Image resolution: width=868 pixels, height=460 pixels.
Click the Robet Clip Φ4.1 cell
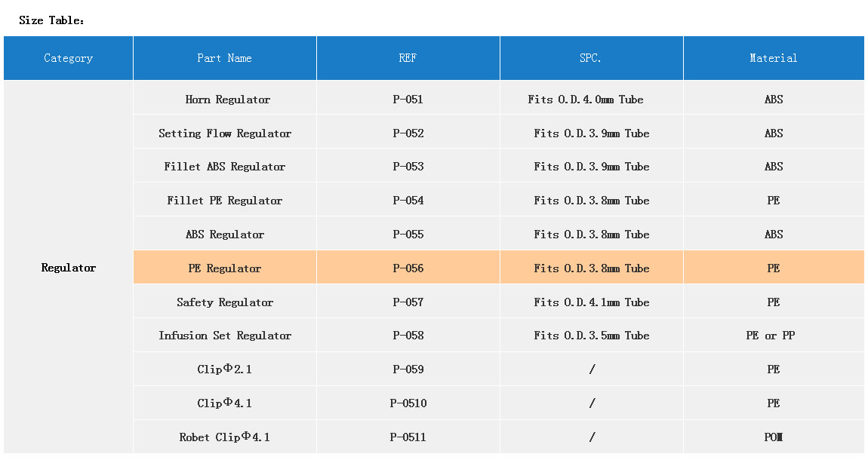click(225, 437)
